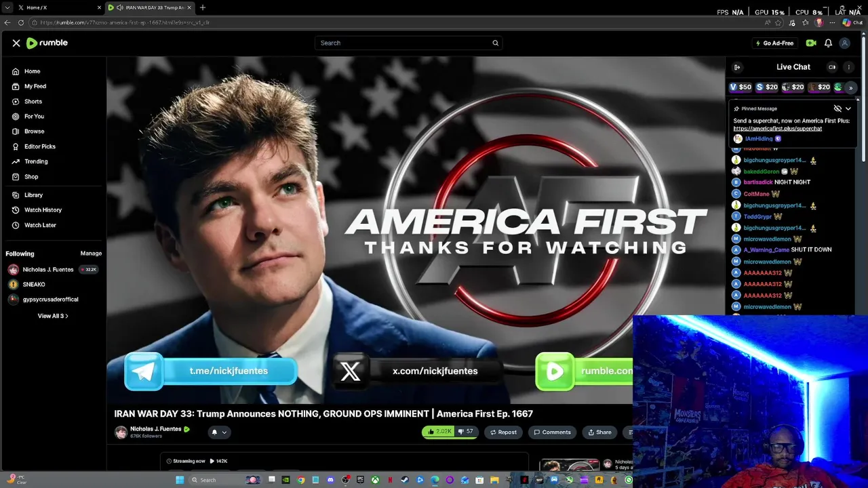
Task: Go to Home in the Rumble sidebar
Action: (32, 71)
